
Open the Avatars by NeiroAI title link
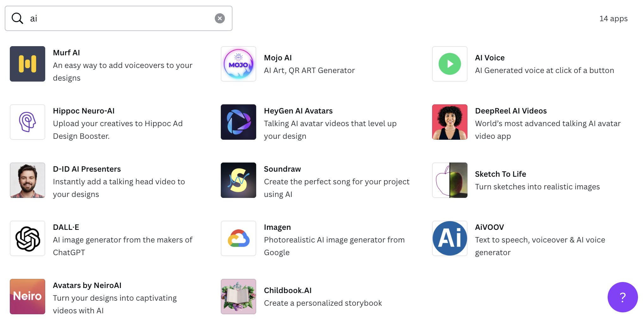[87, 285]
